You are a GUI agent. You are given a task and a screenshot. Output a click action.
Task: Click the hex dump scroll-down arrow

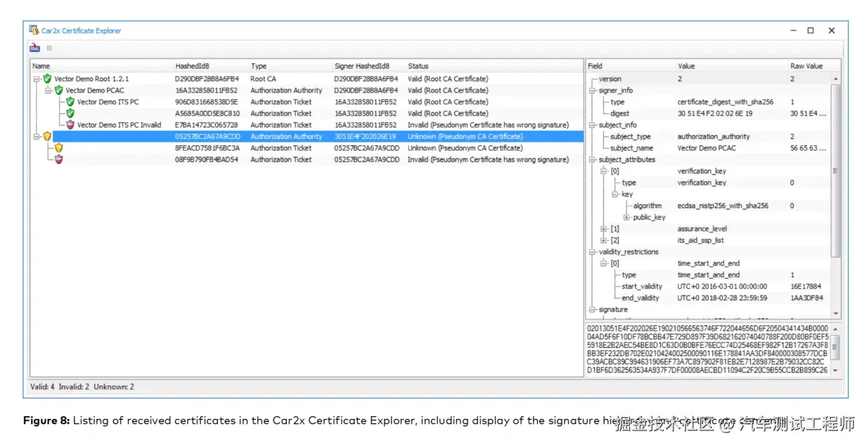836,371
